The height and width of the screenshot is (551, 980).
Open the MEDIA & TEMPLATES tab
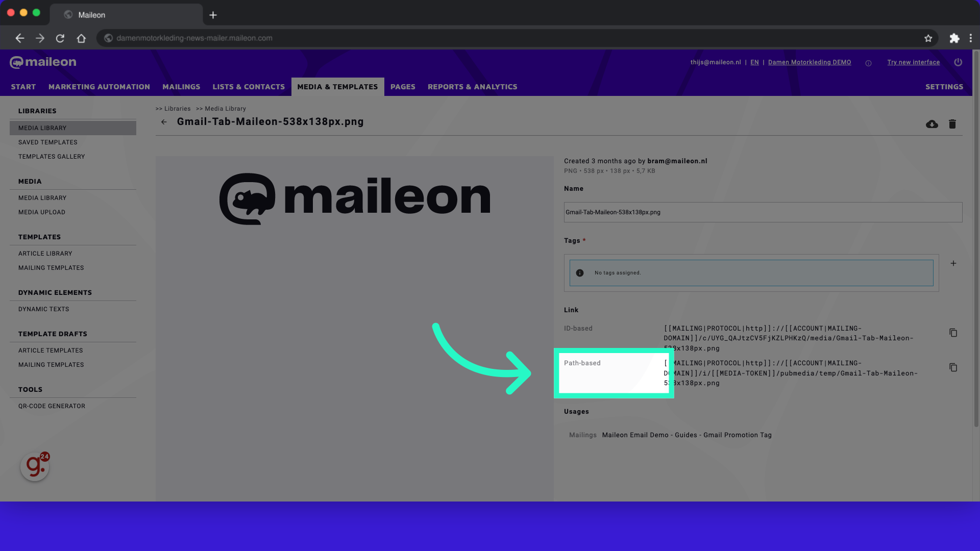click(x=337, y=86)
